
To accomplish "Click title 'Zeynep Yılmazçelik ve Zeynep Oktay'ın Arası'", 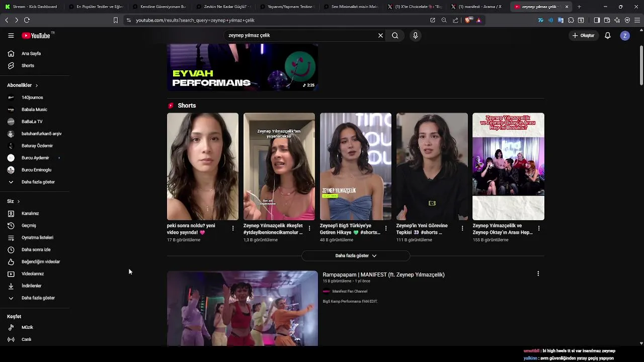I will point(503,229).
